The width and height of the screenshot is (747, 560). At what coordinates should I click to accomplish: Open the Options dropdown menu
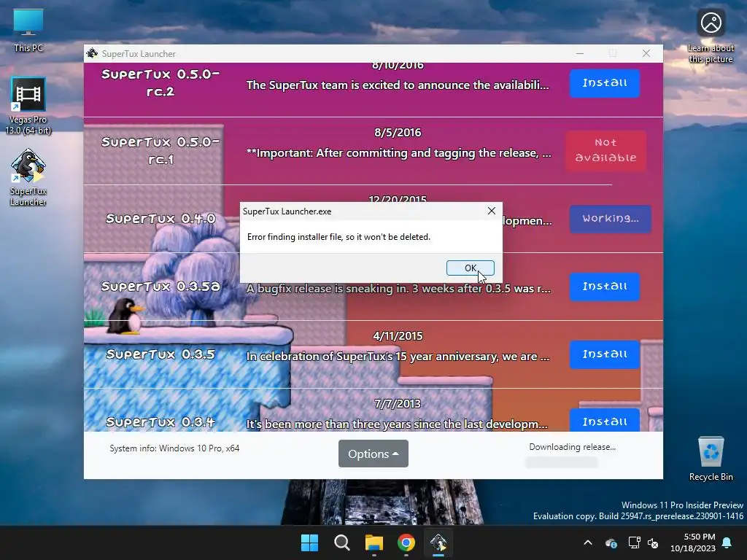pyautogui.click(x=373, y=454)
